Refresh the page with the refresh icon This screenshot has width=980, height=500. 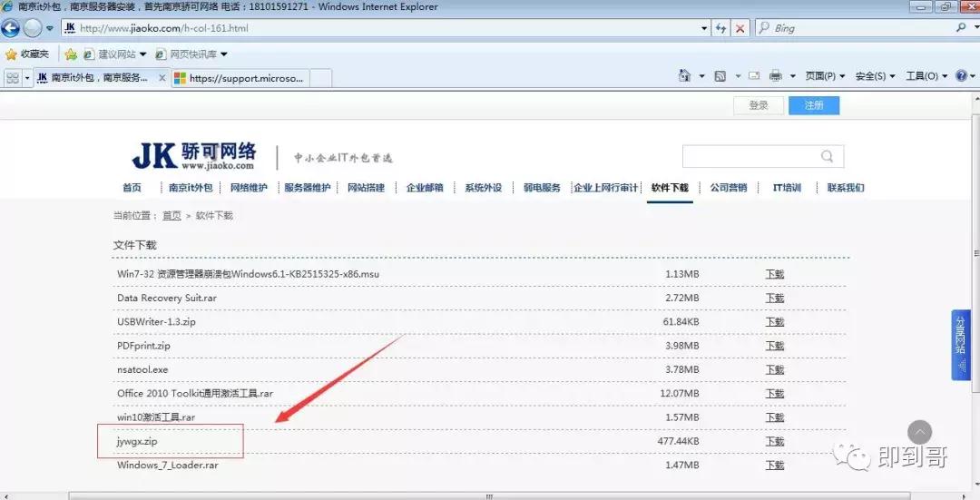click(x=720, y=28)
